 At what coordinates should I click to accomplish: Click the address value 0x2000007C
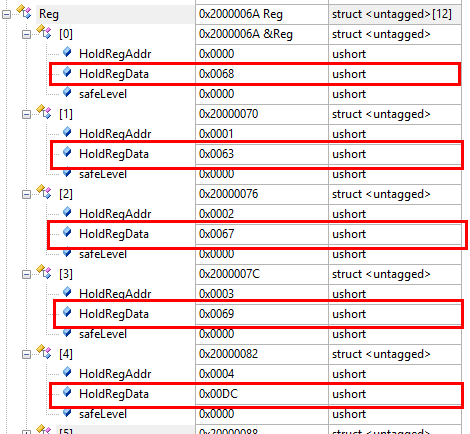pos(229,274)
